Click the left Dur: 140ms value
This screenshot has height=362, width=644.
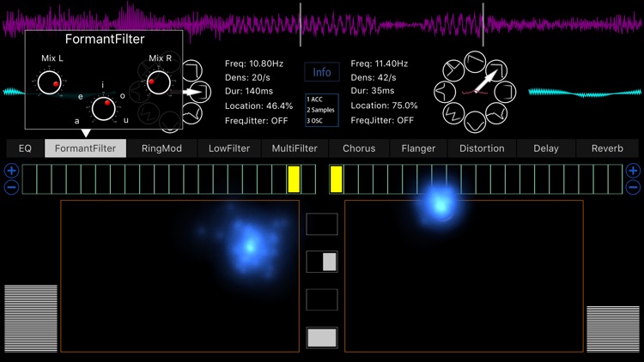tap(249, 91)
